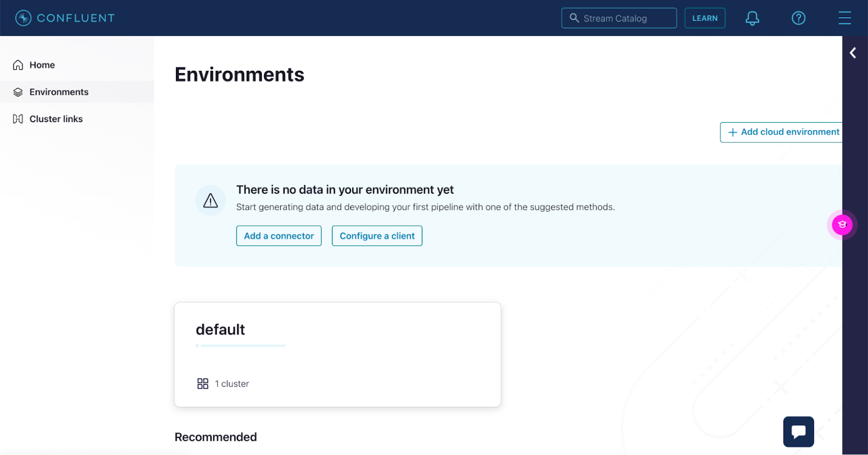Viewport: 868px width, 455px height.
Task: Click Configure a client button
Action: click(x=377, y=236)
